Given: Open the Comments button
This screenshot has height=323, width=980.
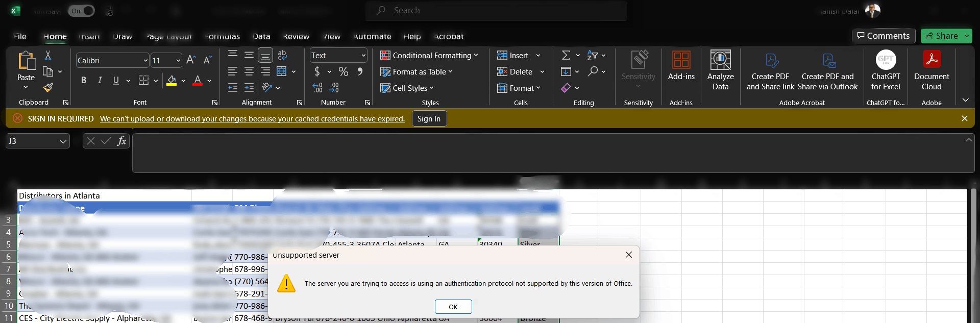Looking at the screenshot, I should coord(884,36).
